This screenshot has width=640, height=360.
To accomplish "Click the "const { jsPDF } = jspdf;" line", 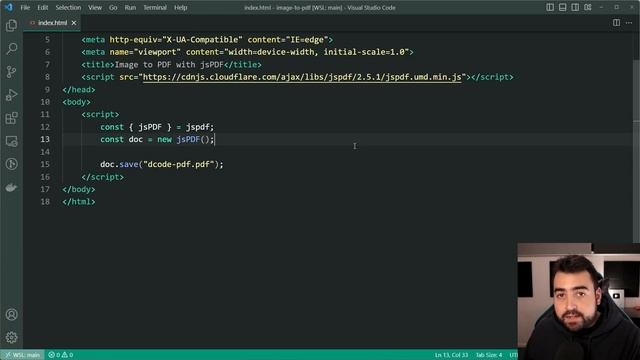I will click(x=157, y=127).
